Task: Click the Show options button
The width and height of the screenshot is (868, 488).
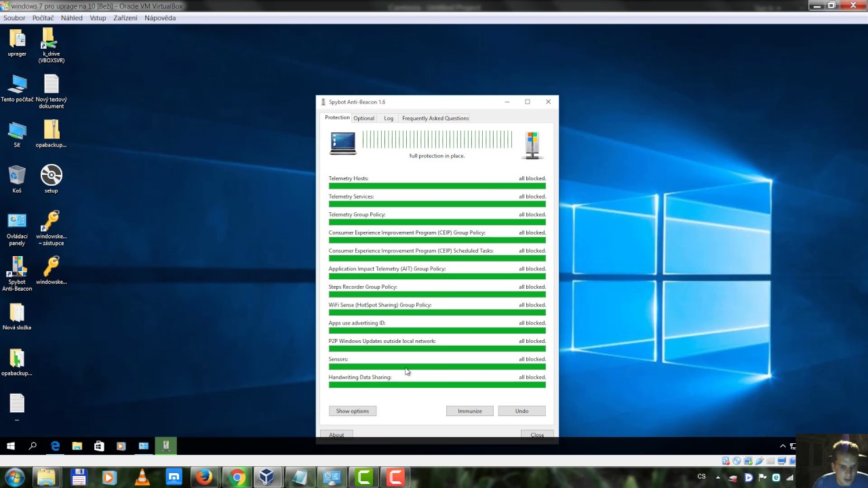Action: tap(353, 411)
